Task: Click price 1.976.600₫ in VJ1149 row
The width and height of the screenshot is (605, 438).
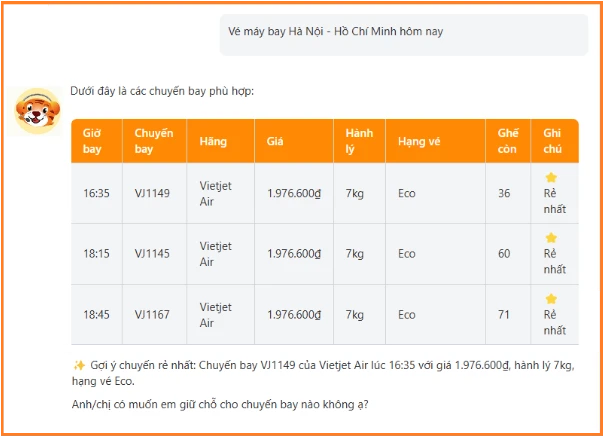Action: pos(294,193)
